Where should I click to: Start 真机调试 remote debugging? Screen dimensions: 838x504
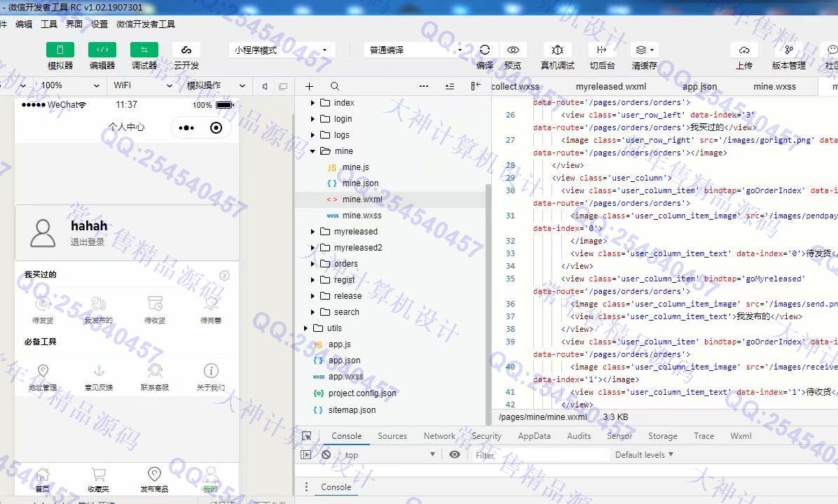click(558, 50)
